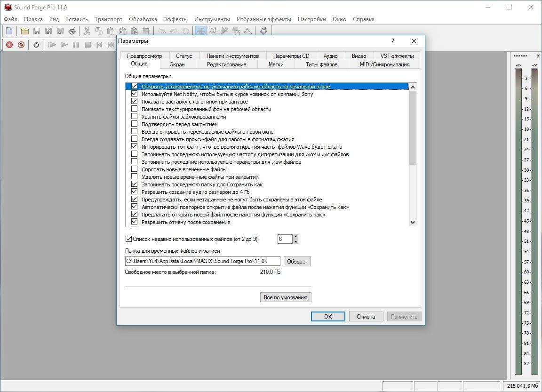Toggle Loop Playback transport icon
The width and height of the screenshot is (542, 392).
click(x=36, y=45)
